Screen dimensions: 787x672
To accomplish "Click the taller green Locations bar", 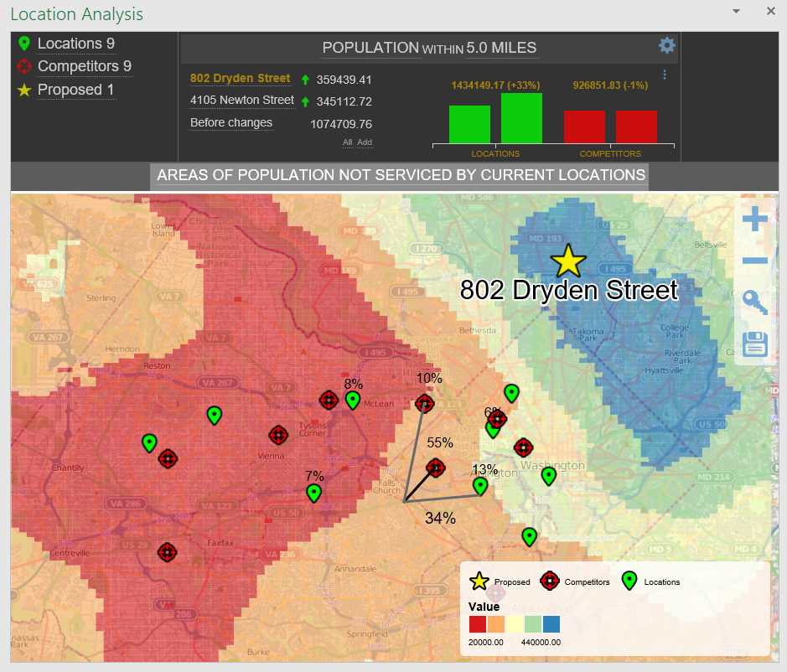I will [521, 118].
